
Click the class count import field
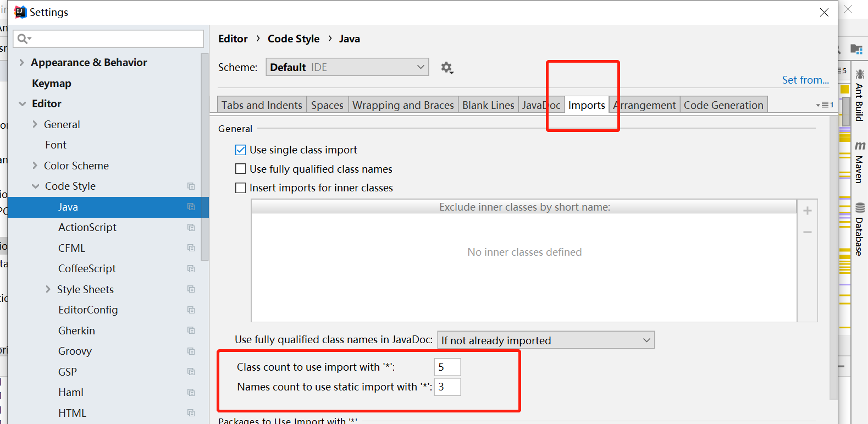click(447, 367)
